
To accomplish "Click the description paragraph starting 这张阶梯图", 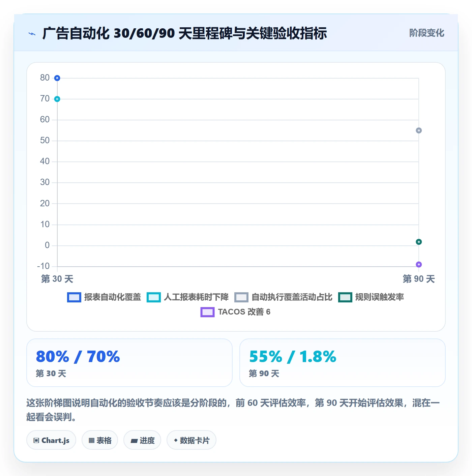I will click(x=233, y=410).
